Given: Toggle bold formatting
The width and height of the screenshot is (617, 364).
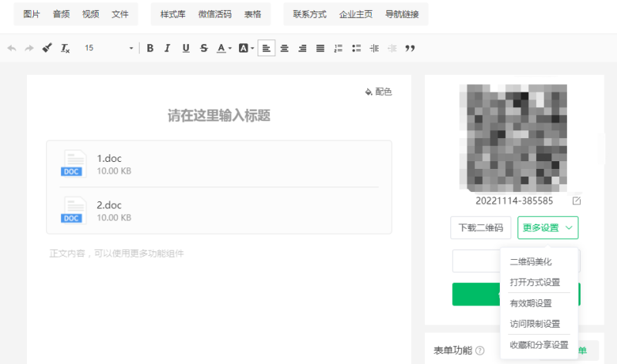Looking at the screenshot, I should point(150,48).
